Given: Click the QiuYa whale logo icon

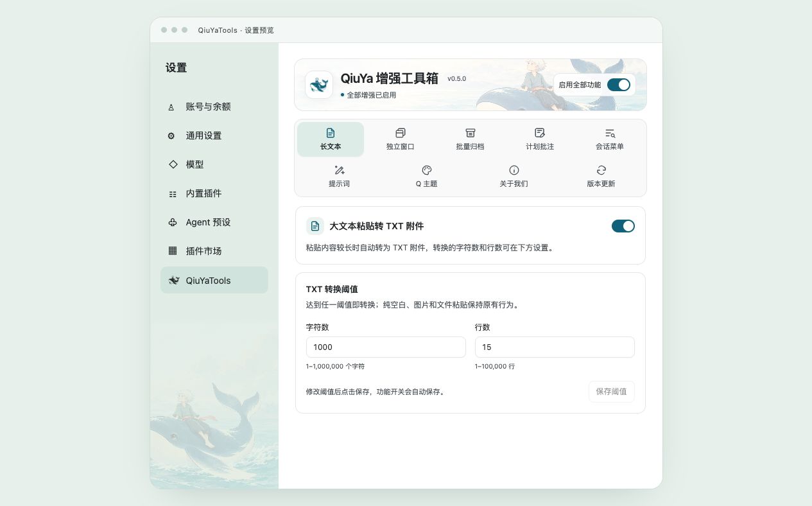Looking at the screenshot, I should click(x=319, y=85).
